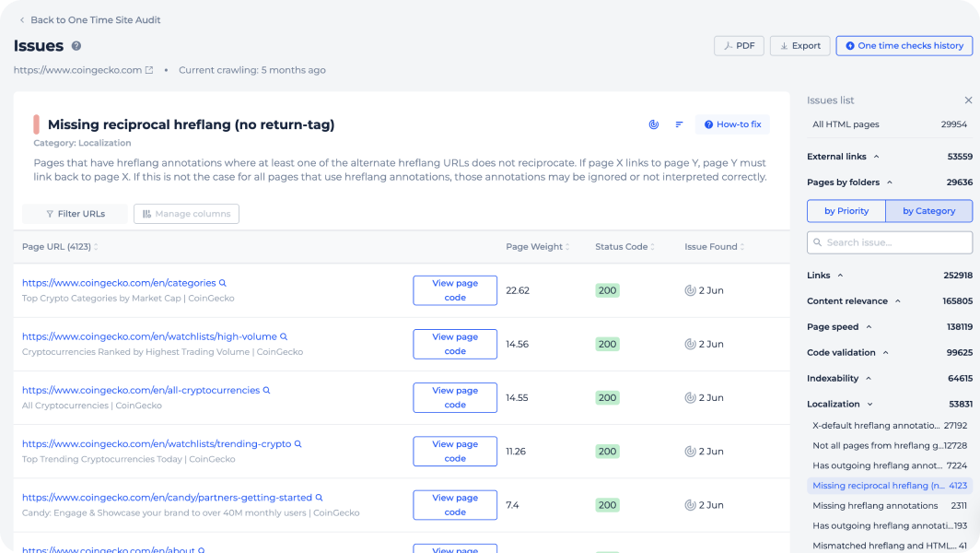
Task: View page code for trending-crypto
Action: tap(455, 452)
